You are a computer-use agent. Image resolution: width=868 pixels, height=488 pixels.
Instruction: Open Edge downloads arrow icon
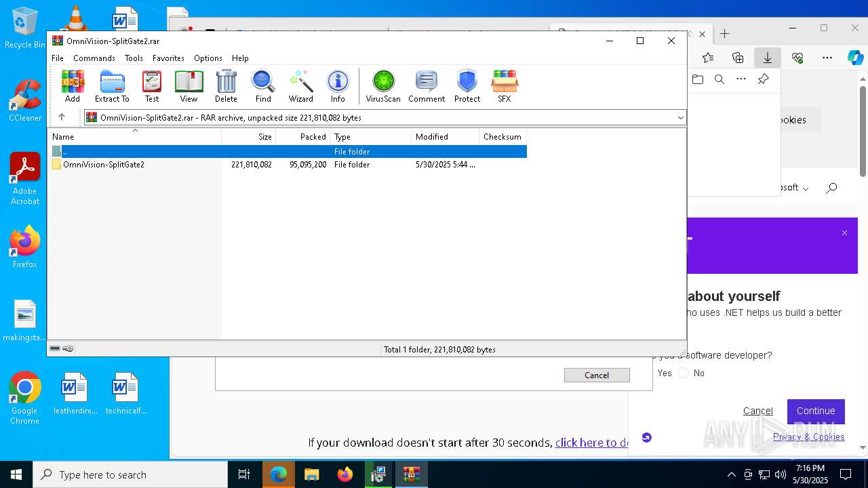click(x=768, y=58)
